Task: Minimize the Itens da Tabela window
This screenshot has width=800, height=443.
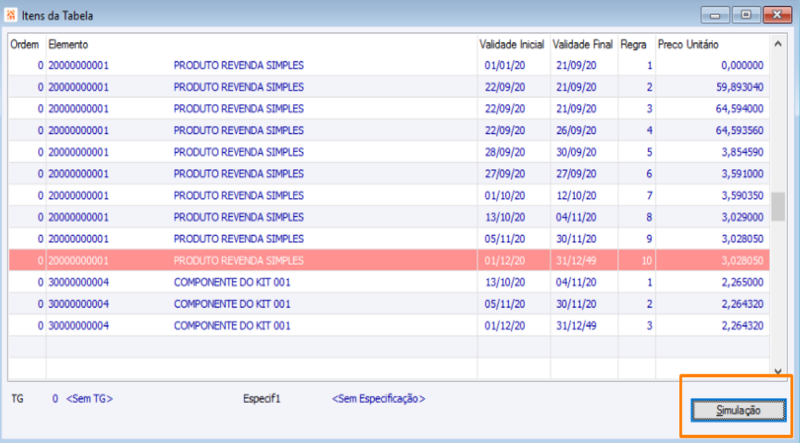Action: [x=715, y=15]
